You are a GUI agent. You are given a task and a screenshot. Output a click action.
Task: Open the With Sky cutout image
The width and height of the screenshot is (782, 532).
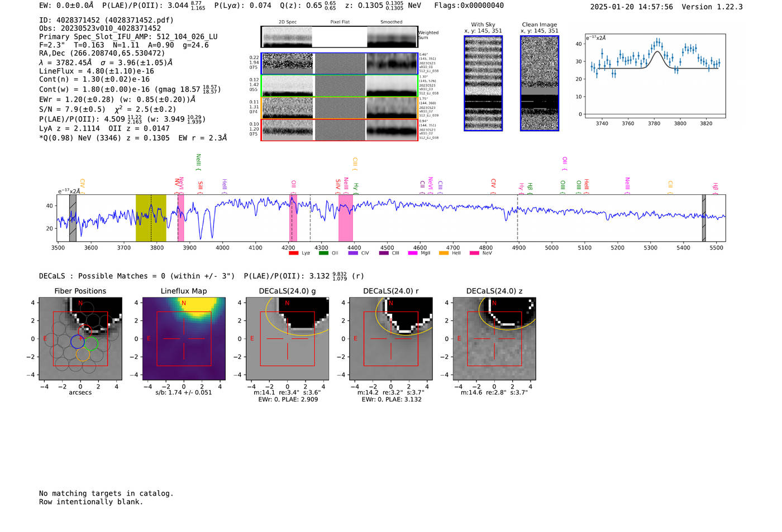pos(483,83)
